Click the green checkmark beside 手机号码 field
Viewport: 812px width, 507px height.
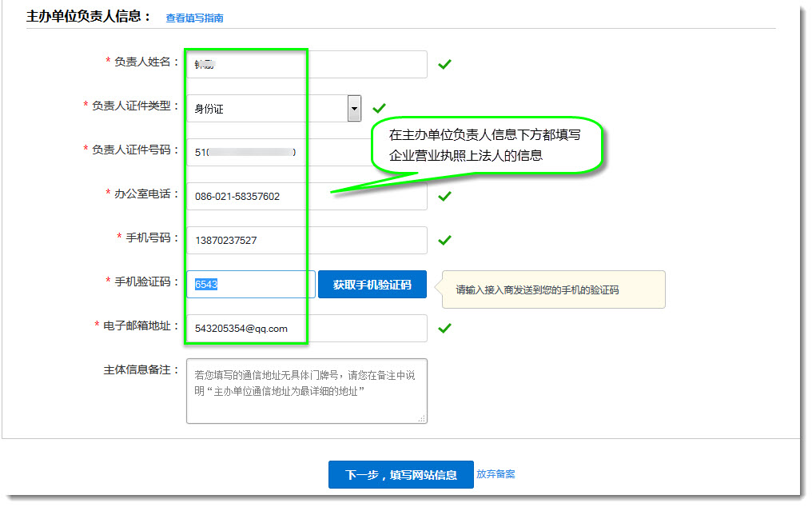[x=444, y=240]
